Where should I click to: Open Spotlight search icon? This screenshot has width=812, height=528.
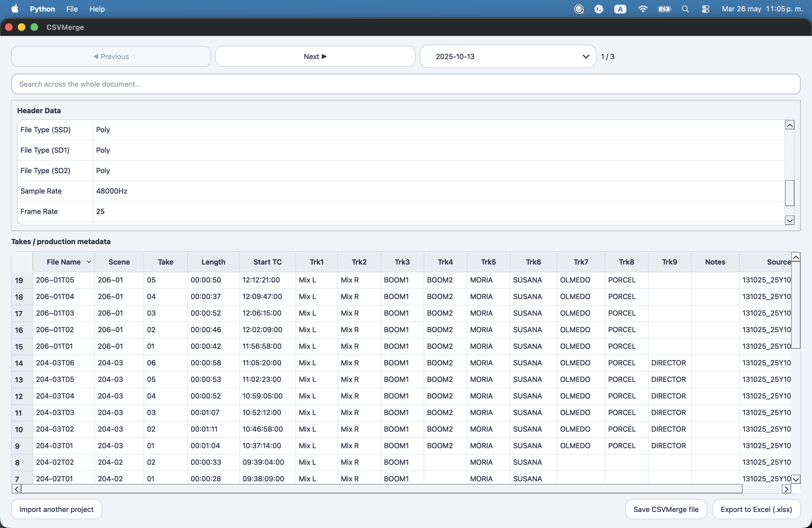point(685,9)
